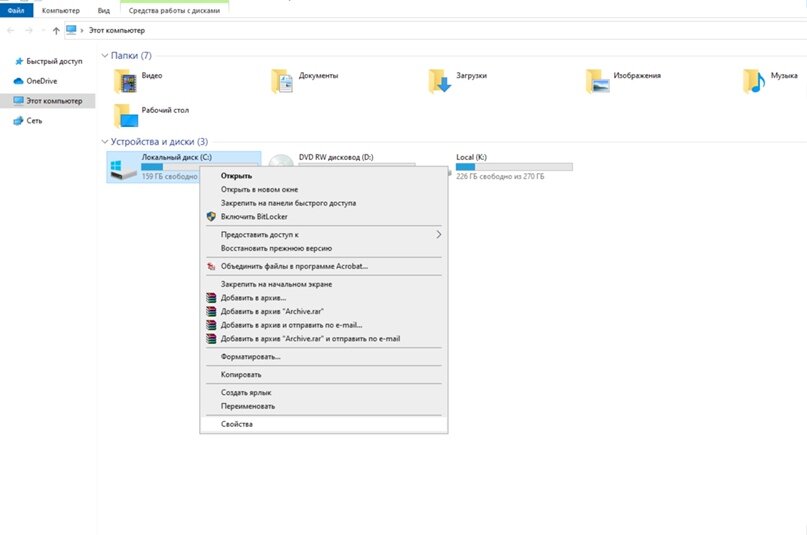Screen dimensions: 807x535
Task: Click the Back navigation arrow
Action: tap(11, 30)
